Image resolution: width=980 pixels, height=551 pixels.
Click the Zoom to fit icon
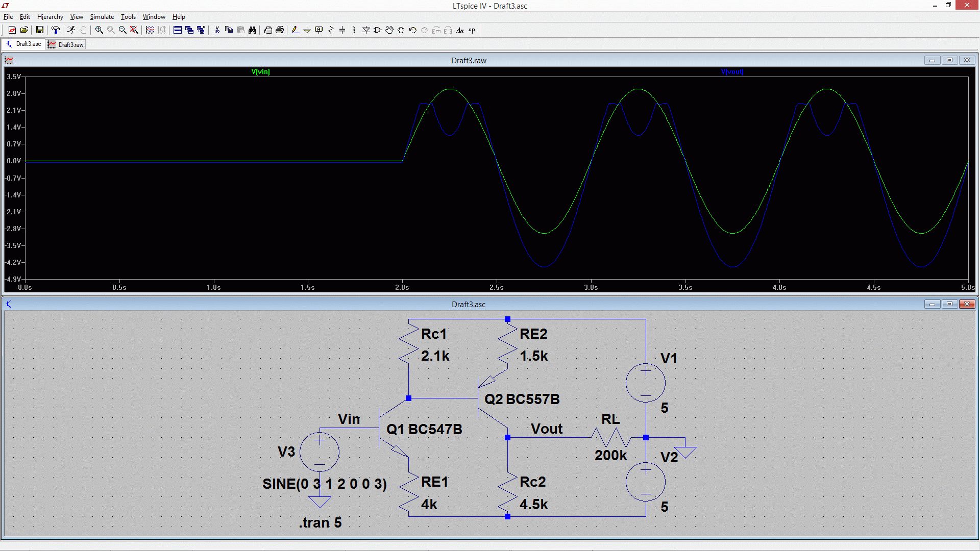coord(134,30)
